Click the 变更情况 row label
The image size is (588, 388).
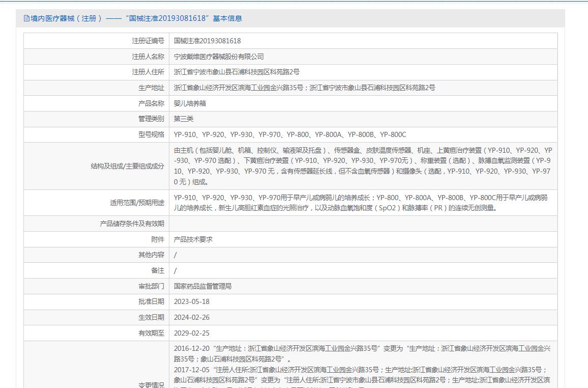pos(151,385)
